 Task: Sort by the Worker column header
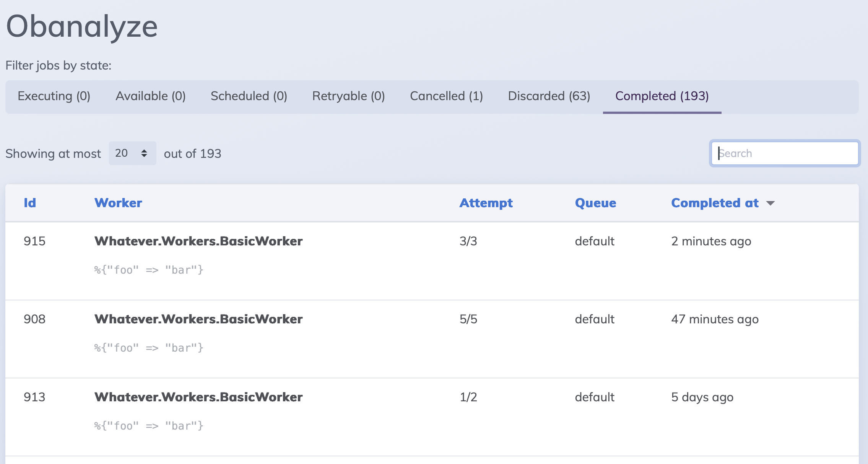(118, 203)
